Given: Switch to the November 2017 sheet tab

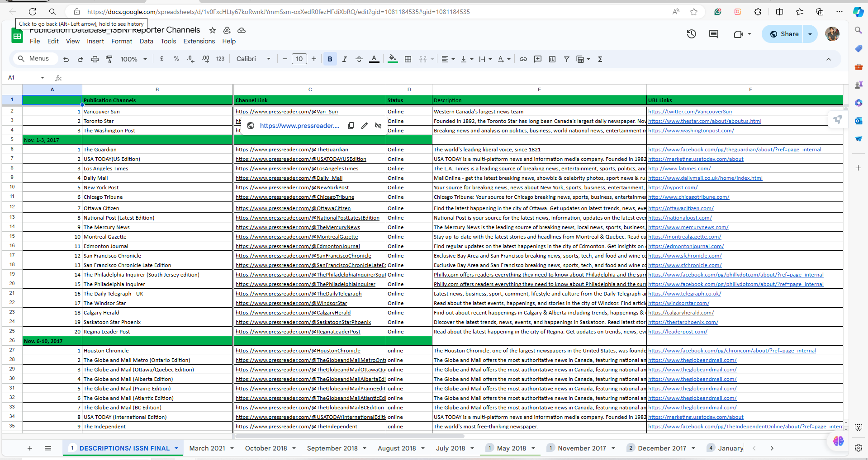Looking at the screenshot, I should click(x=582, y=448).
